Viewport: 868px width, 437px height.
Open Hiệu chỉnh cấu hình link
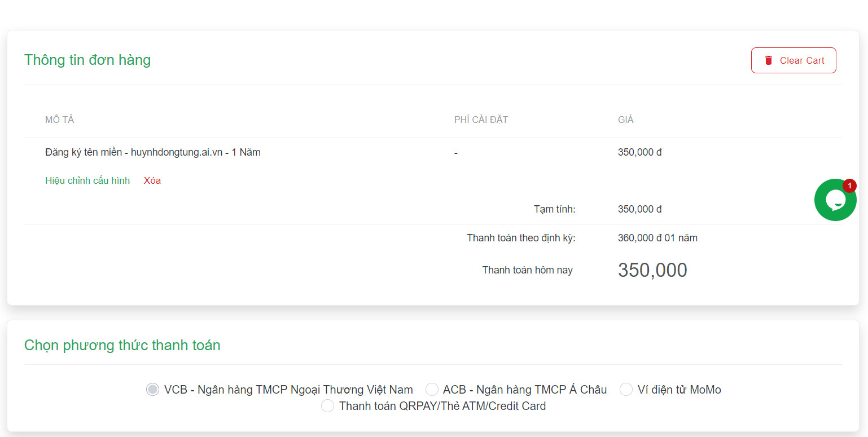tap(87, 180)
